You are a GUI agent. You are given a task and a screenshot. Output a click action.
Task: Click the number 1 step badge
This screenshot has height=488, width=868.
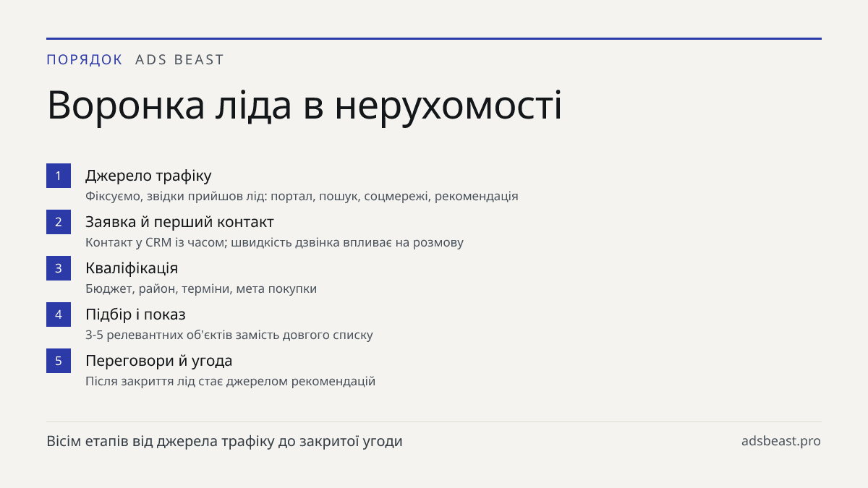[x=59, y=176]
